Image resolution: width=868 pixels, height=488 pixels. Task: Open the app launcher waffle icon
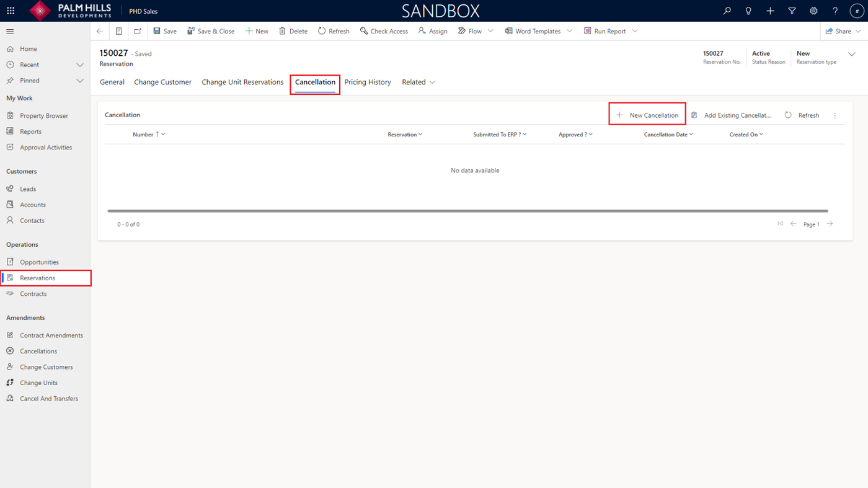point(11,11)
